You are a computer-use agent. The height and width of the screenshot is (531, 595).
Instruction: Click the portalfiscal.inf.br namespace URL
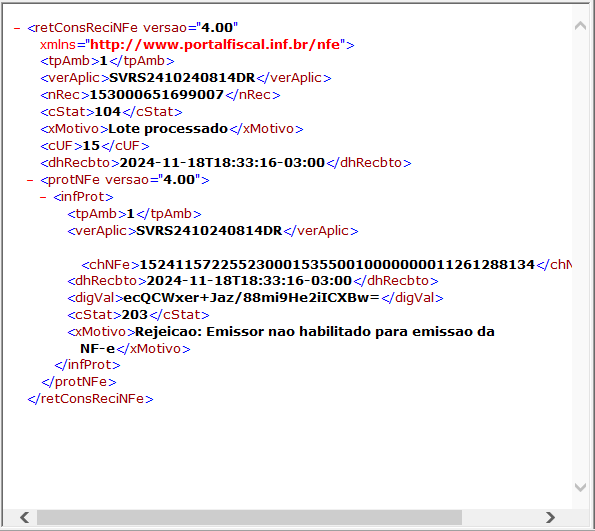coord(215,45)
